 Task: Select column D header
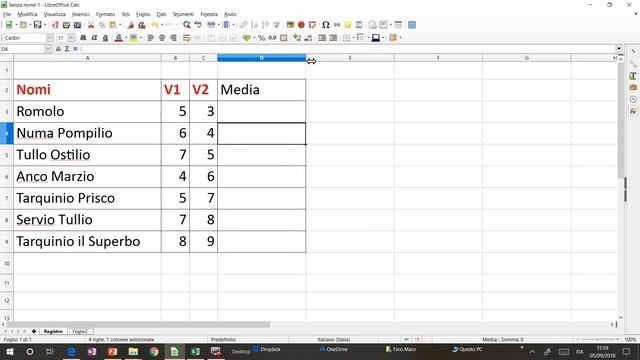262,58
